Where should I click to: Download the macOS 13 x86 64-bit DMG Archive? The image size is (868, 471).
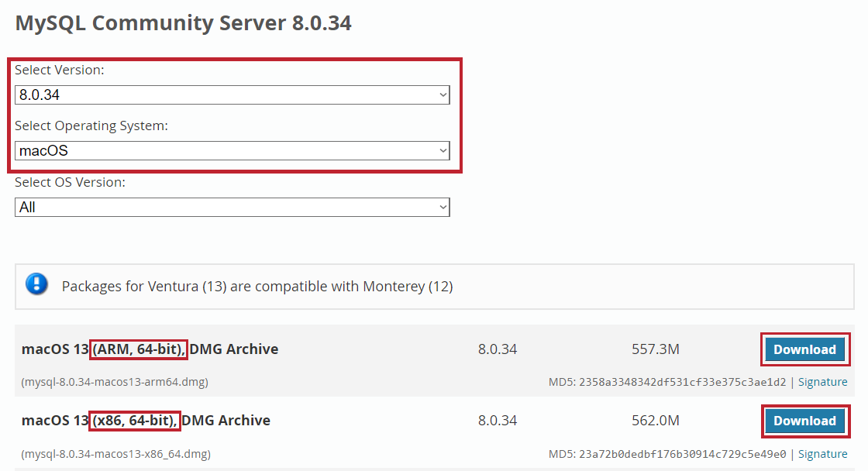pyautogui.click(x=805, y=421)
